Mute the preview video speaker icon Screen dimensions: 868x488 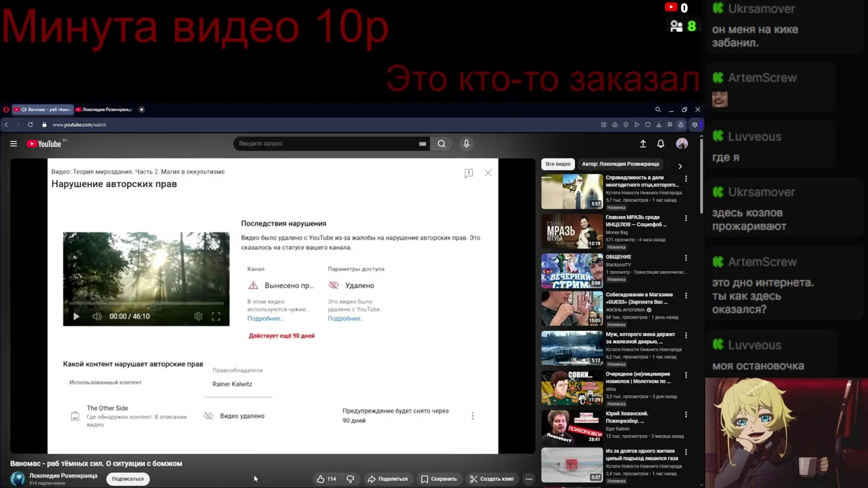coord(97,317)
